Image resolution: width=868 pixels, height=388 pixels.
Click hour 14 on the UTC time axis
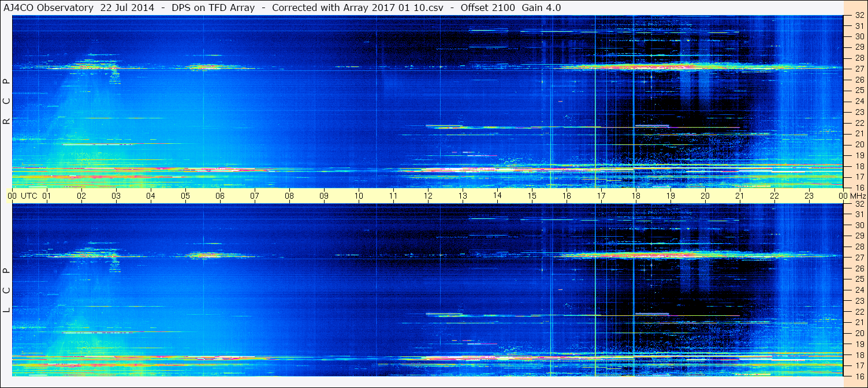pos(497,196)
